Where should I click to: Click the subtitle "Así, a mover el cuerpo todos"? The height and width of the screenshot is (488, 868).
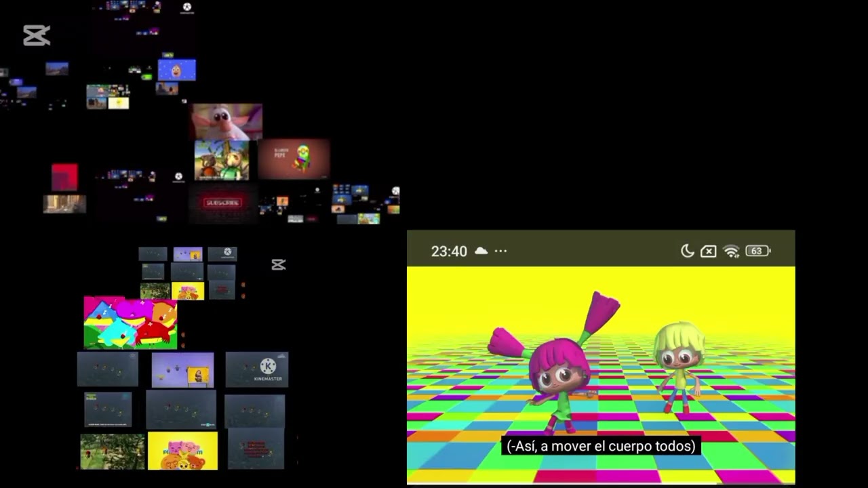tap(601, 446)
